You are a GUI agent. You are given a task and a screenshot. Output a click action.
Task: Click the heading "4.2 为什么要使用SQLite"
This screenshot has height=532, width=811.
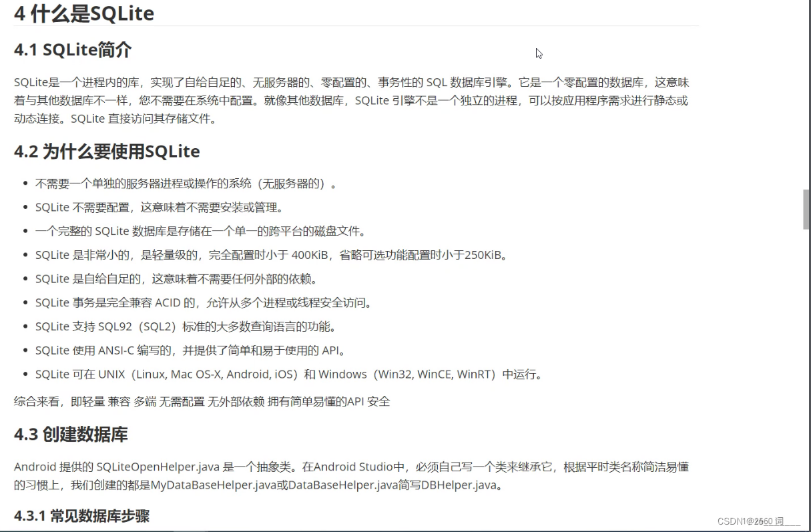[107, 151]
